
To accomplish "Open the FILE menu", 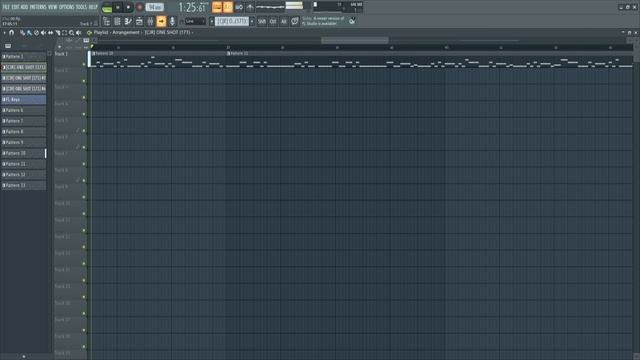I will coord(6,7).
